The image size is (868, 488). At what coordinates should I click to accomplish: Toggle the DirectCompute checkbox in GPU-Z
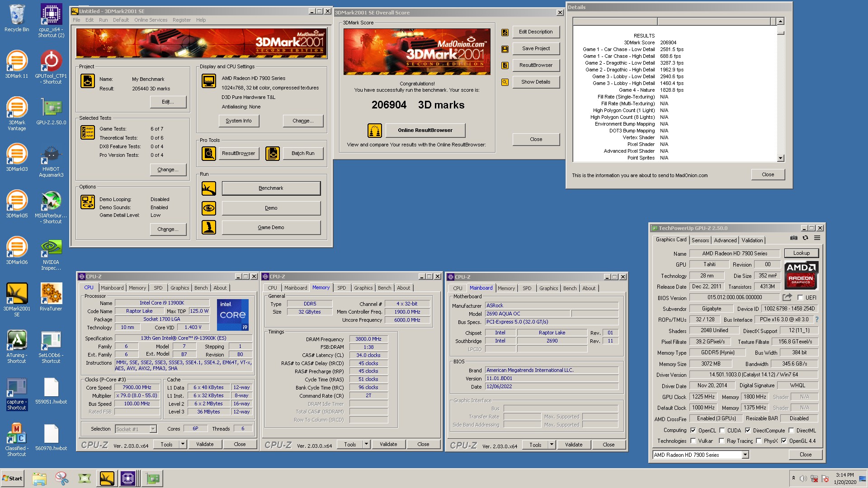pyautogui.click(x=748, y=431)
